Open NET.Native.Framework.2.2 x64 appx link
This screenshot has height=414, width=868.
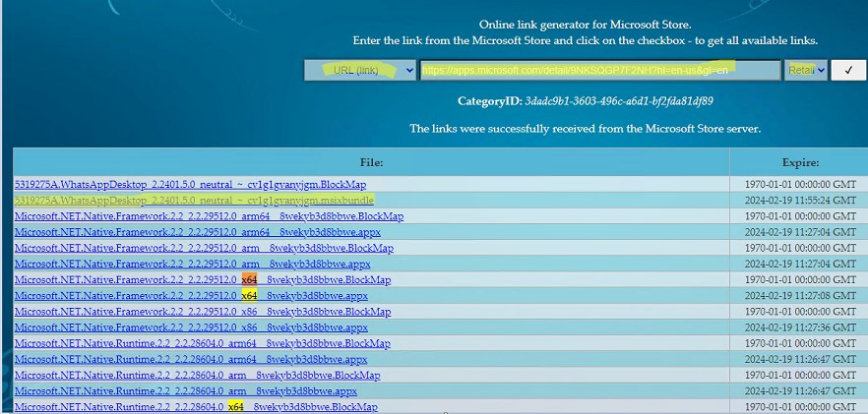tap(191, 296)
